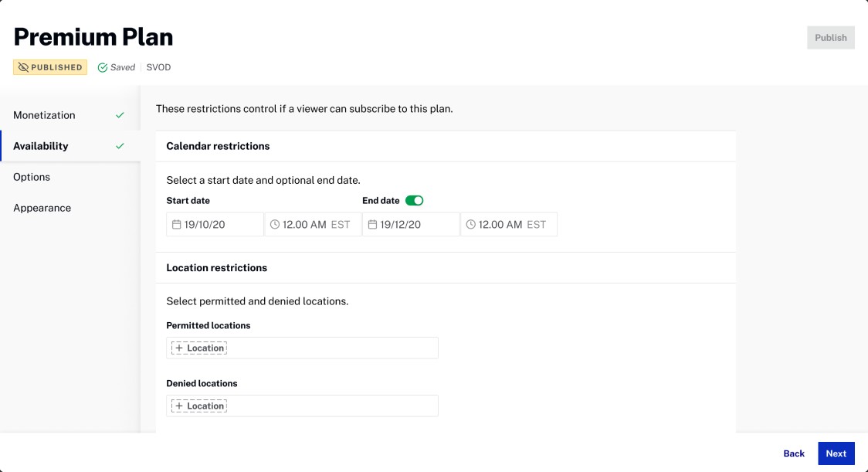Edit the End date 19/12/20 field
Image resolution: width=868 pixels, height=472 pixels.
tap(411, 224)
